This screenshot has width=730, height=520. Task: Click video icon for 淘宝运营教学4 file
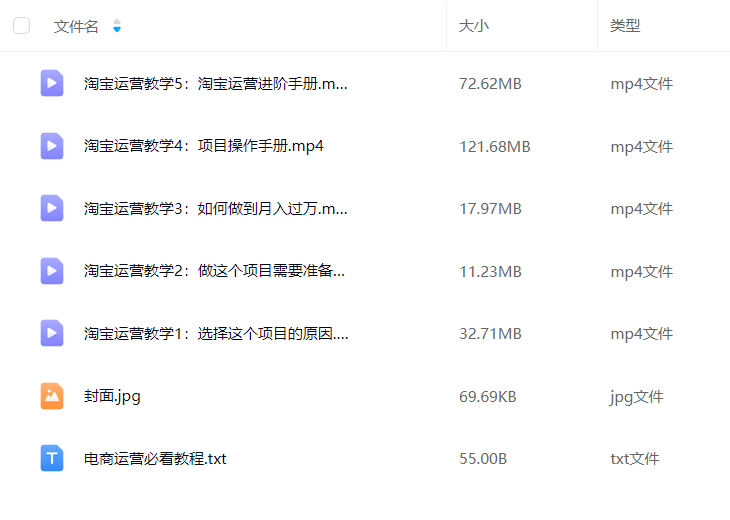point(52,146)
